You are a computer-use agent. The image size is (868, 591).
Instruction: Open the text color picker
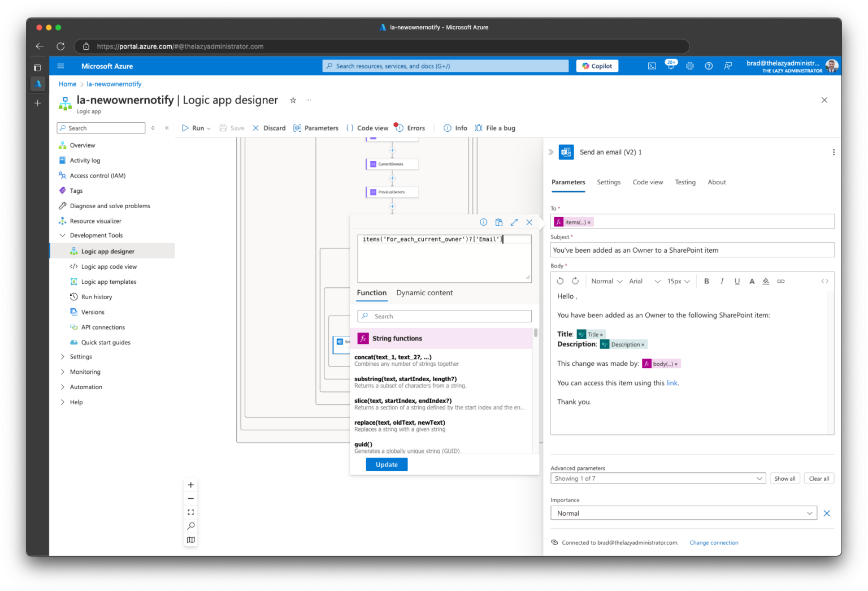pos(752,281)
